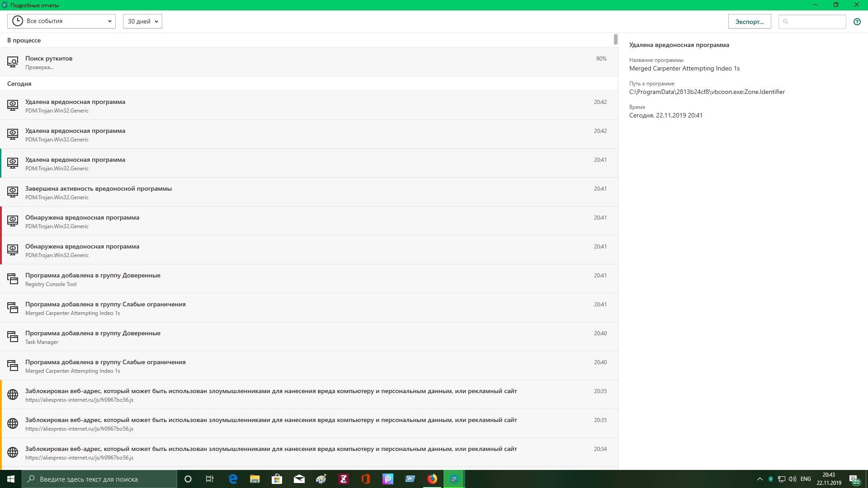Click the Registry Console Tool group icon
This screenshot has height=488, width=868.
coord(13,279)
